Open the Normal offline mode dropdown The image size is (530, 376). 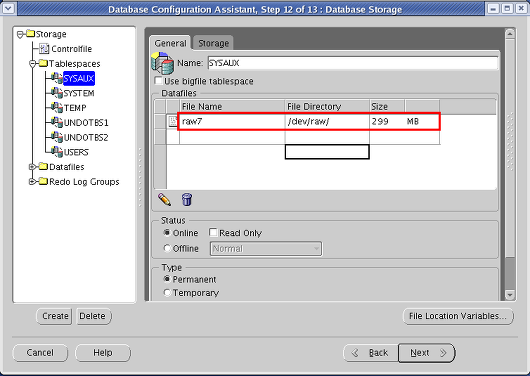click(x=266, y=249)
